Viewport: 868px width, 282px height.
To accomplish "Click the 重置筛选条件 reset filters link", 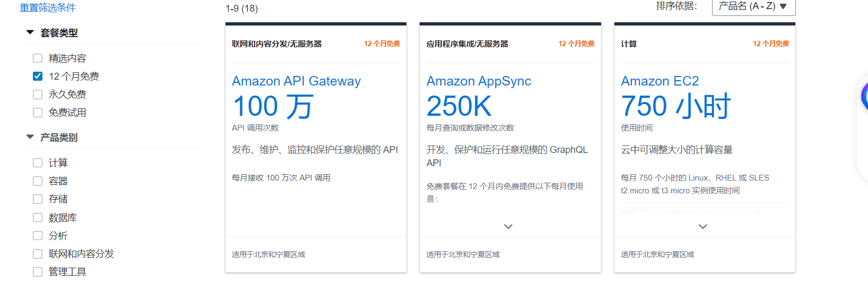I will pyautogui.click(x=48, y=8).
